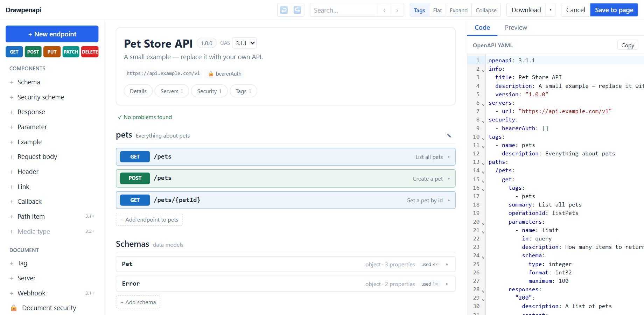Create a DELETE endpoint with DELETE badge
This screenshot has width=644, height=315.
click(90, 52)
